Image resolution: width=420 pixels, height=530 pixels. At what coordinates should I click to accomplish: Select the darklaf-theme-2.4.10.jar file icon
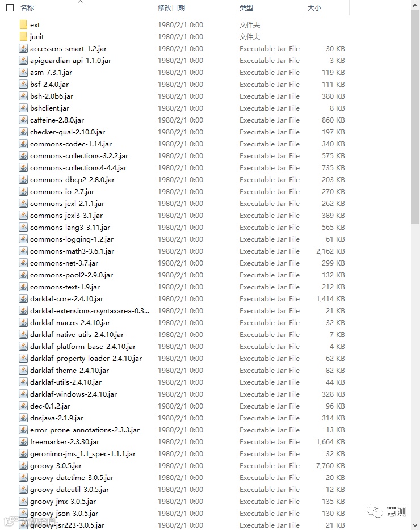click(23, 370)
